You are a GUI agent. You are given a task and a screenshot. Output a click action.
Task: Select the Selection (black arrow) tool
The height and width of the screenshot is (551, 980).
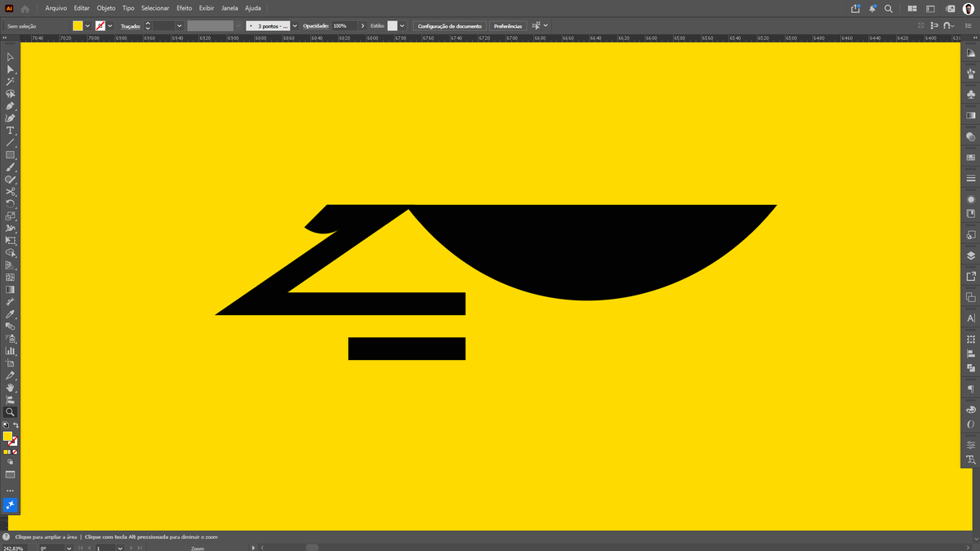pyautogui.click(x=11, y=57)
